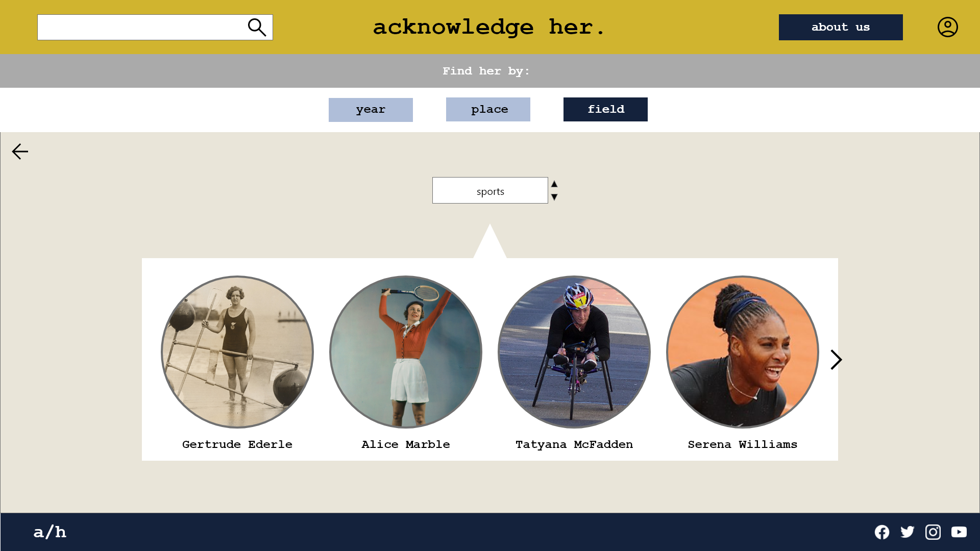Click the down arrow beside sports
Viewport: 980px width, 551px height.
pyautogui.click(x=554, y=197)
